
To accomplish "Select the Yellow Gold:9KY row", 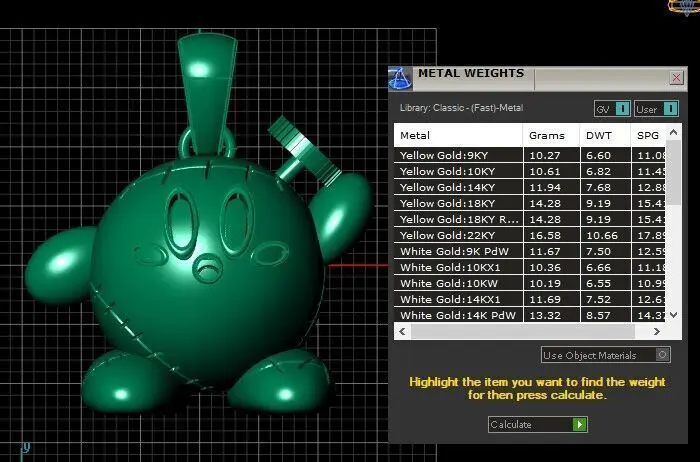I will 530,155.
